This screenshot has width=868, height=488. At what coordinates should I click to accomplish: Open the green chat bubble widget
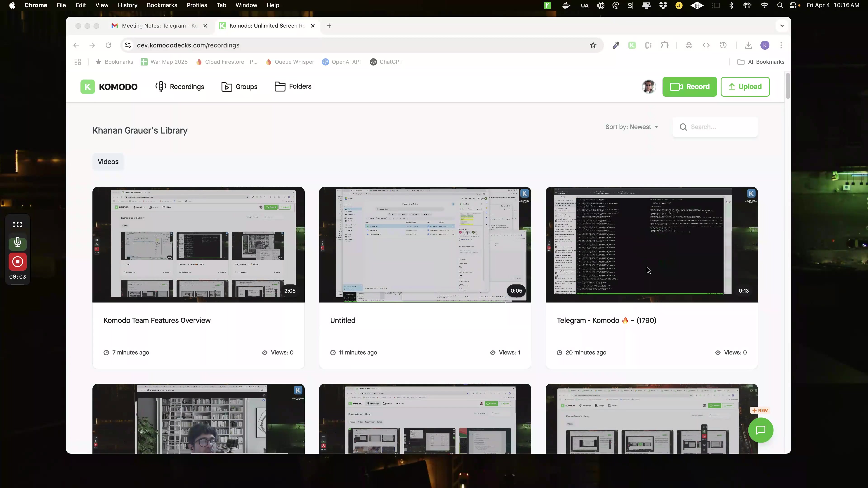[x=760, y=430]
